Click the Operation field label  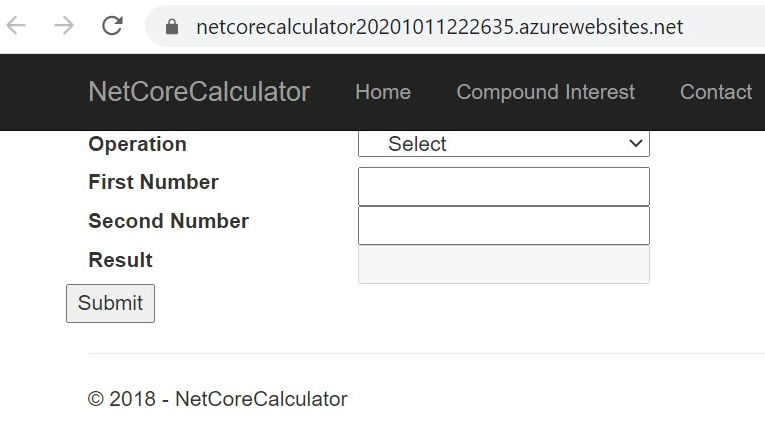[137, 144]
